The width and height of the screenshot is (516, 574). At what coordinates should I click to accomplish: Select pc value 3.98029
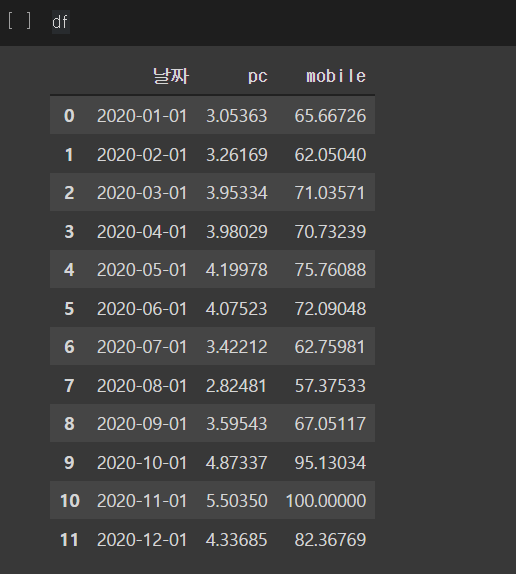coord(237,231)
